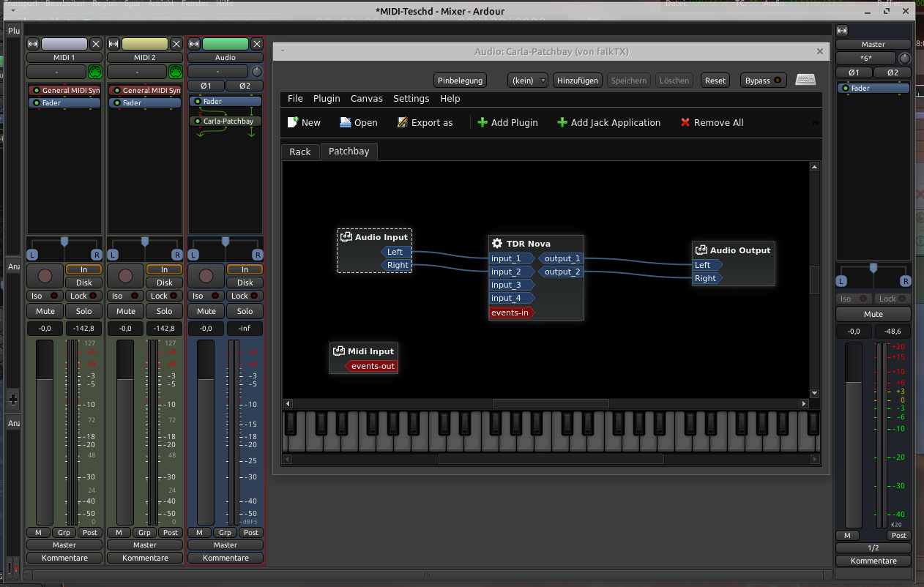The height and width of the screenshot is (587, 924).
Task: Click the Export as icon in Carla
Action: pos(402,122)
